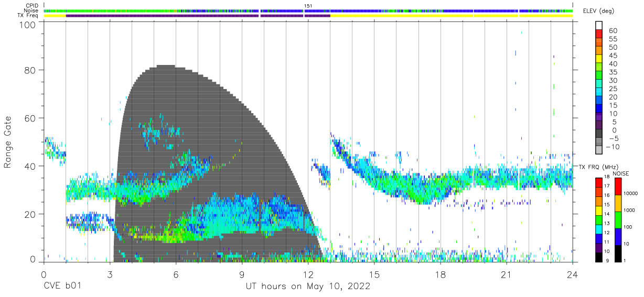Click the y-axis tick label '80'

(31, 70)
